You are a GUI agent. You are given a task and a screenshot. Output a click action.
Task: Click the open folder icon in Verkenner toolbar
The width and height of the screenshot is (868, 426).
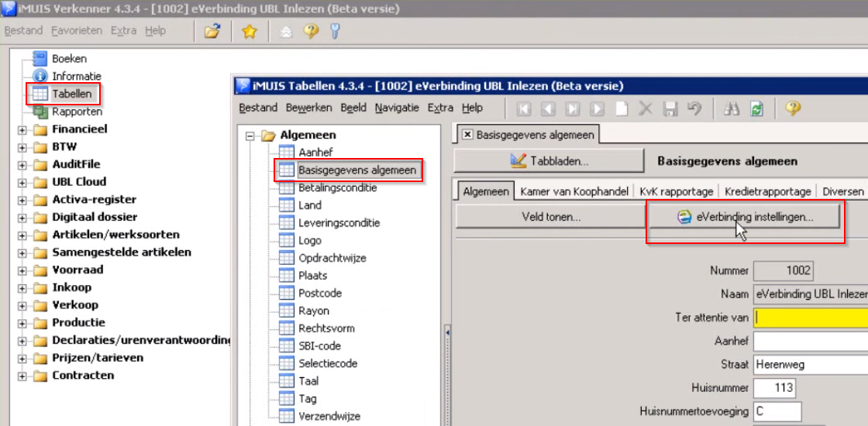click(212, 32)
